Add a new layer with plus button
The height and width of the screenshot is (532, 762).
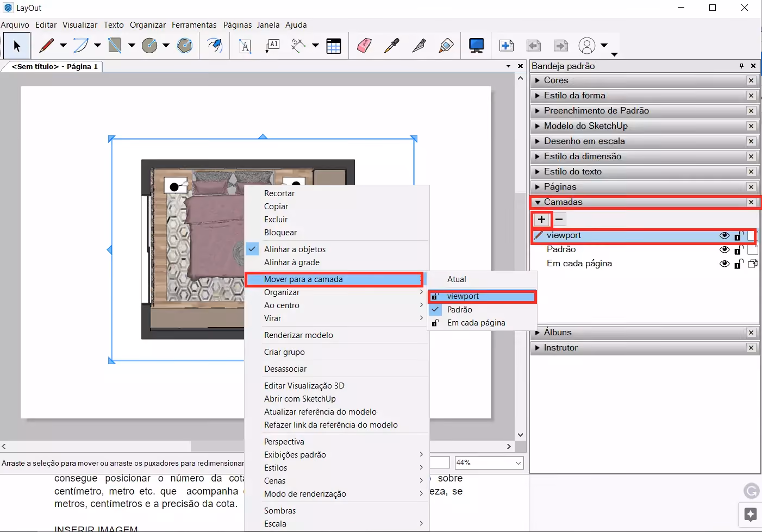coord(542,220)
